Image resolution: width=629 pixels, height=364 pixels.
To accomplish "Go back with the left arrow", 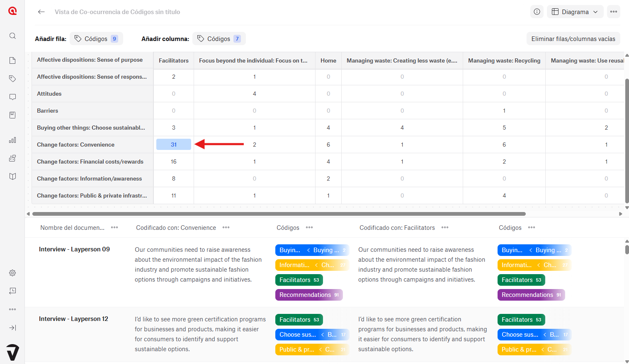I will [x=41, y=12].
